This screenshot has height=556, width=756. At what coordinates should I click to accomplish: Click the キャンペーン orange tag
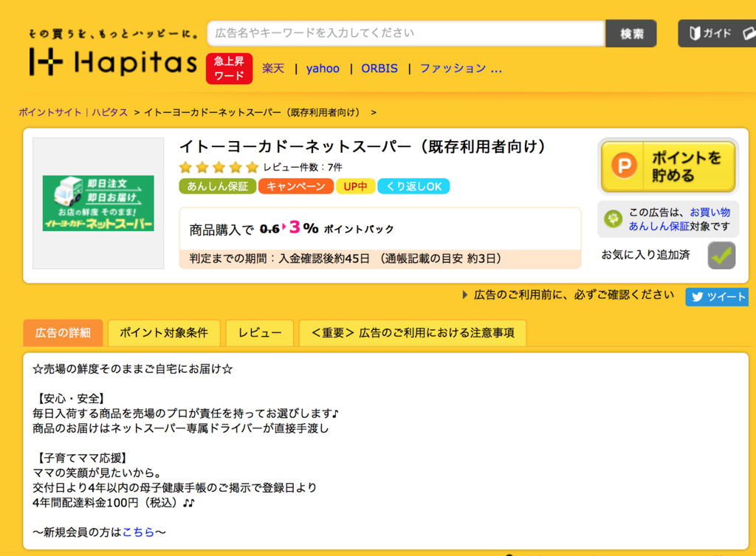tap(295, 186)
